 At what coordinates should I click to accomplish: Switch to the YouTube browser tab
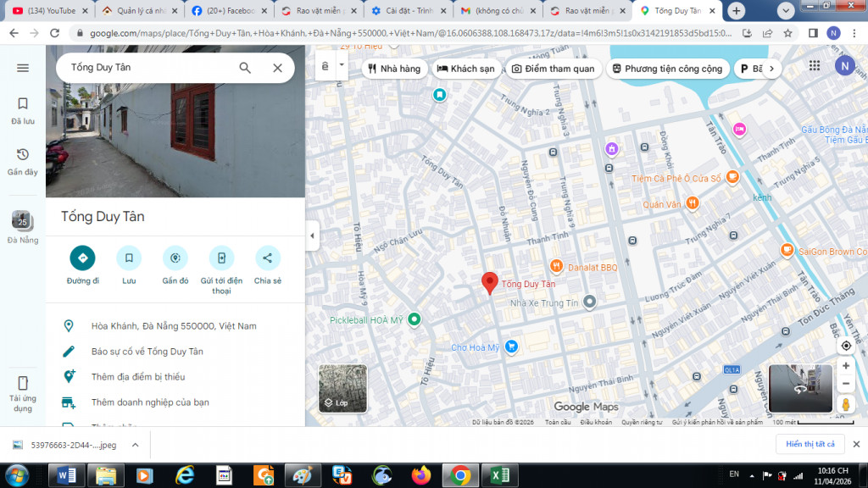tap(47, 11)
